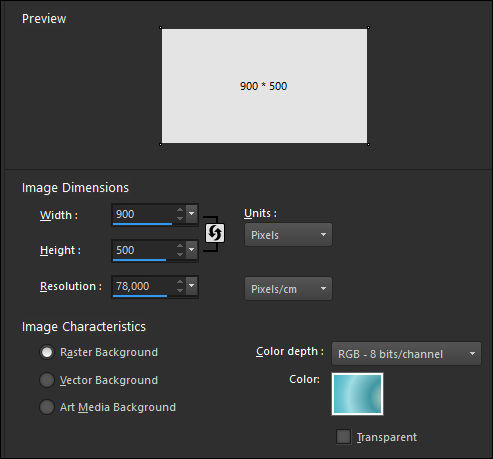Click inside the Width field showing 900

143,214
